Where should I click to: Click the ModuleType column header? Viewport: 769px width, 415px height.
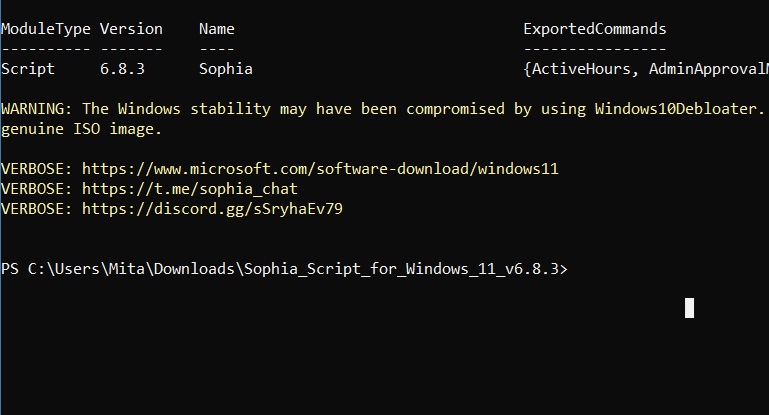[45, 29]
